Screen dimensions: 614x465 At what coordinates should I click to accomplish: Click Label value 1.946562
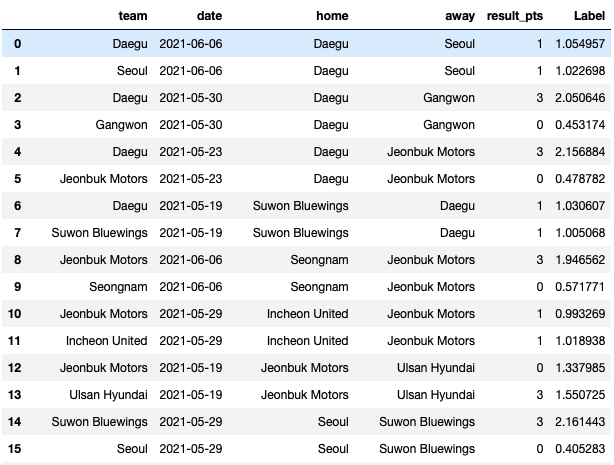(580, 260)
